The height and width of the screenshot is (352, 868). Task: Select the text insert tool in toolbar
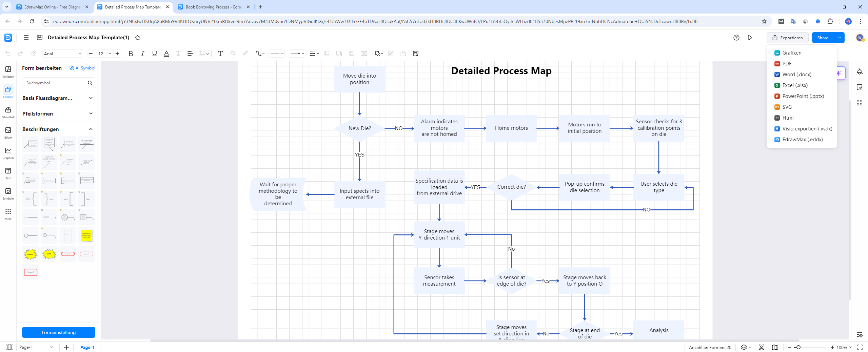(x=220, y=54)
